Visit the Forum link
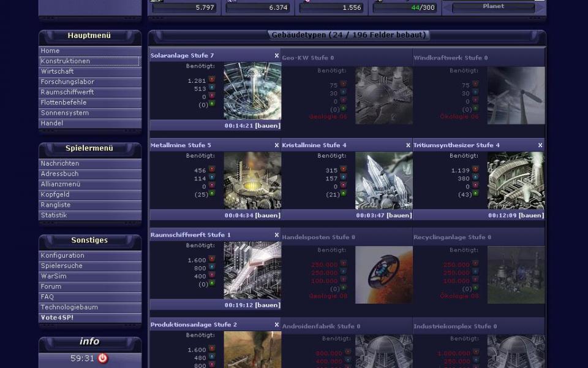The width and height of the screenshot is (588, 368). 90,286
